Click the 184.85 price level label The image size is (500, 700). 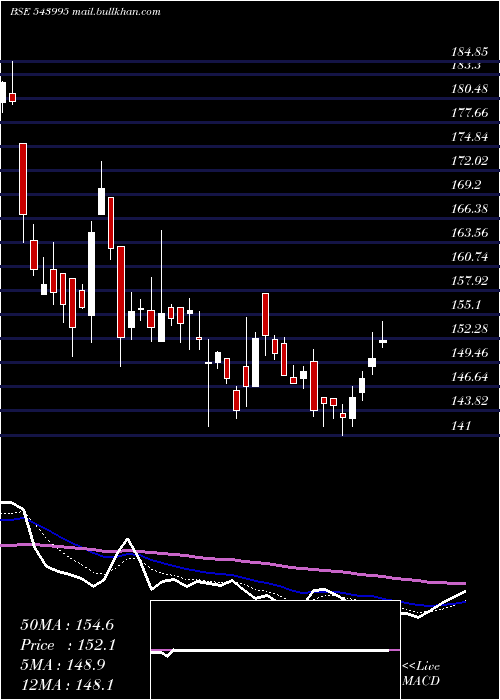(469, 52)
